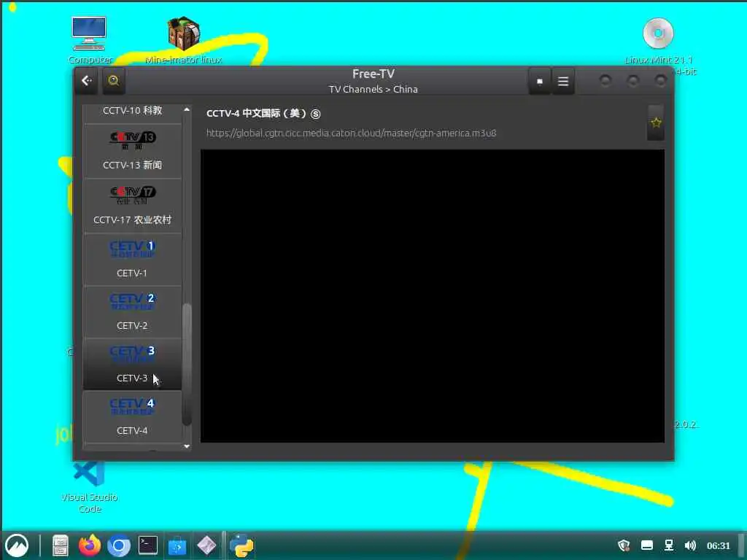Click the CCTV-13 channel logo

click(133, 139)
